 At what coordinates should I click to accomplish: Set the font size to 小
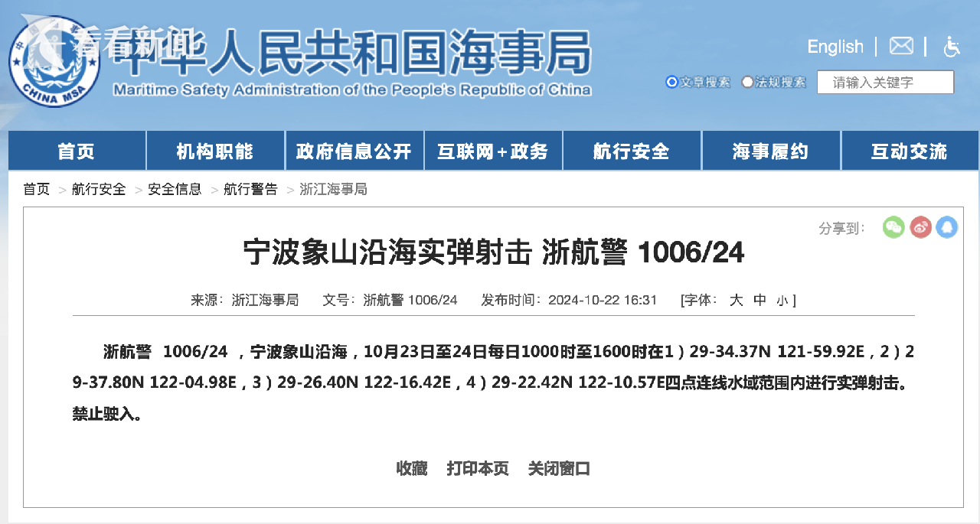point(782,301)
